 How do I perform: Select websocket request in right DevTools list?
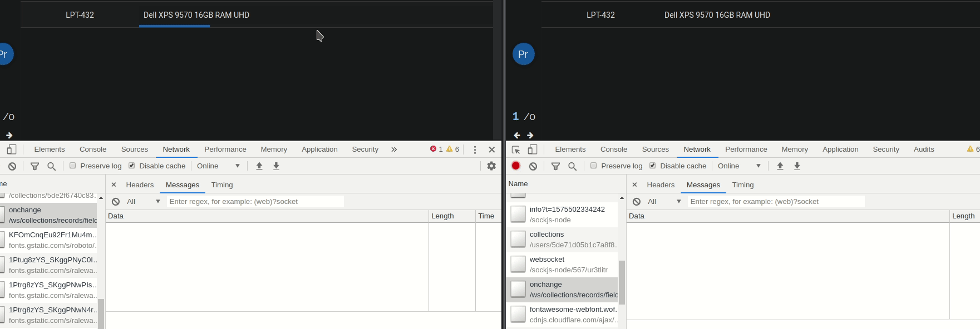tap(562, 265)
